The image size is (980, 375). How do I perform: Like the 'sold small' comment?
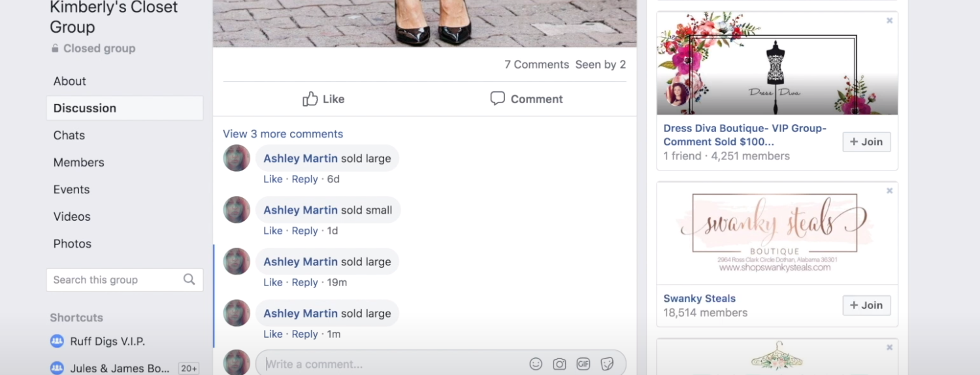(x=272, y=231)
